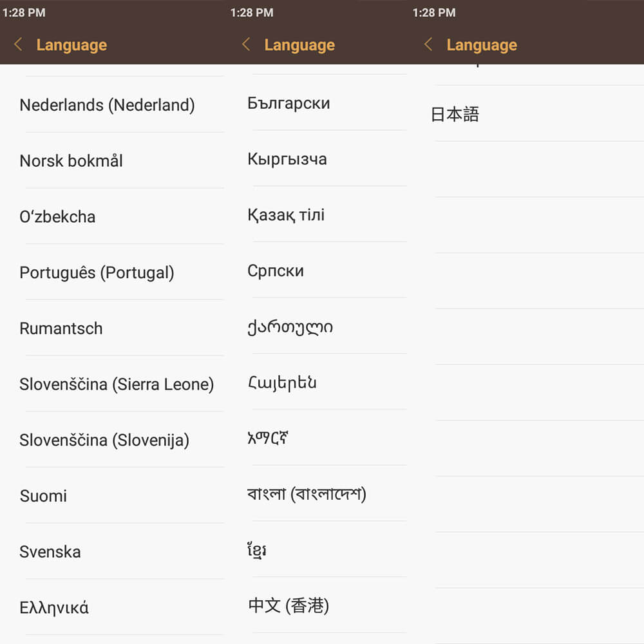The width and height of the screenshot is (644, 644).
Task: Choose Ελληνικά language option
Action: 54,607
